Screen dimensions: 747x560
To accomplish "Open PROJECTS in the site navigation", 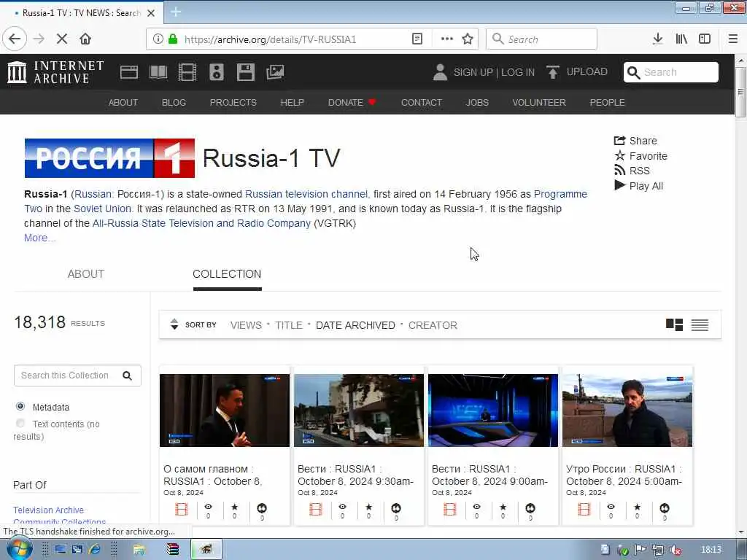I will [x=233, y=102].
